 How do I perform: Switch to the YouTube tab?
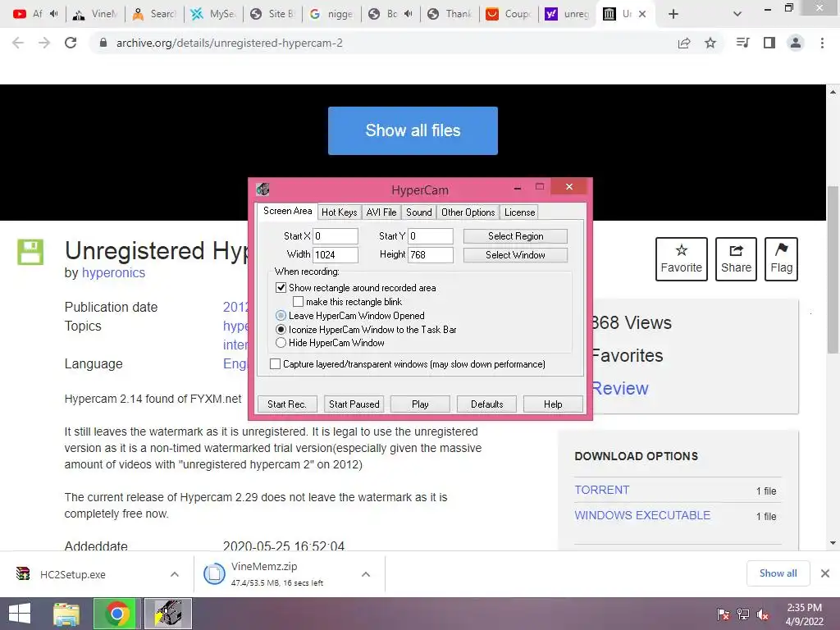coord(35,14)
